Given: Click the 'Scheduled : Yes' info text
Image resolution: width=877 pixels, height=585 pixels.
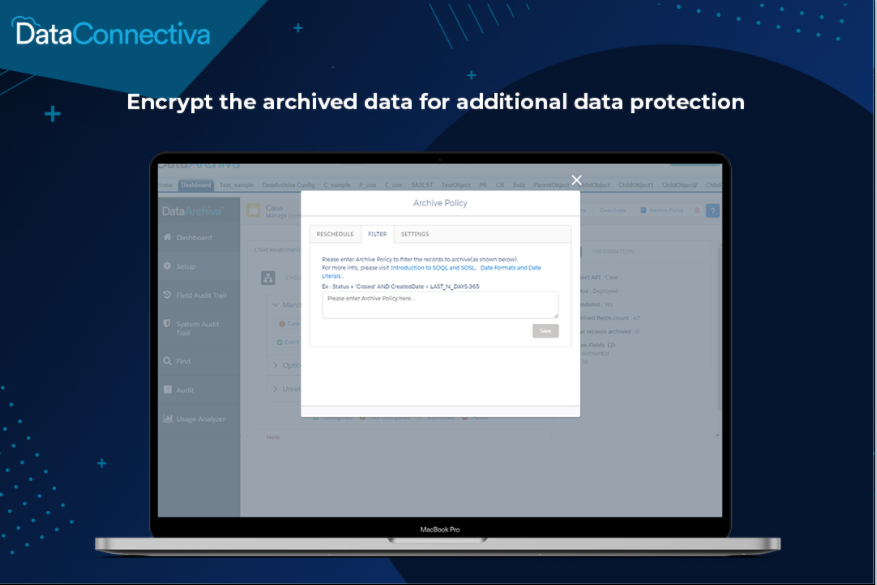Looking at the screenshot, I should [x=597, y=305].
